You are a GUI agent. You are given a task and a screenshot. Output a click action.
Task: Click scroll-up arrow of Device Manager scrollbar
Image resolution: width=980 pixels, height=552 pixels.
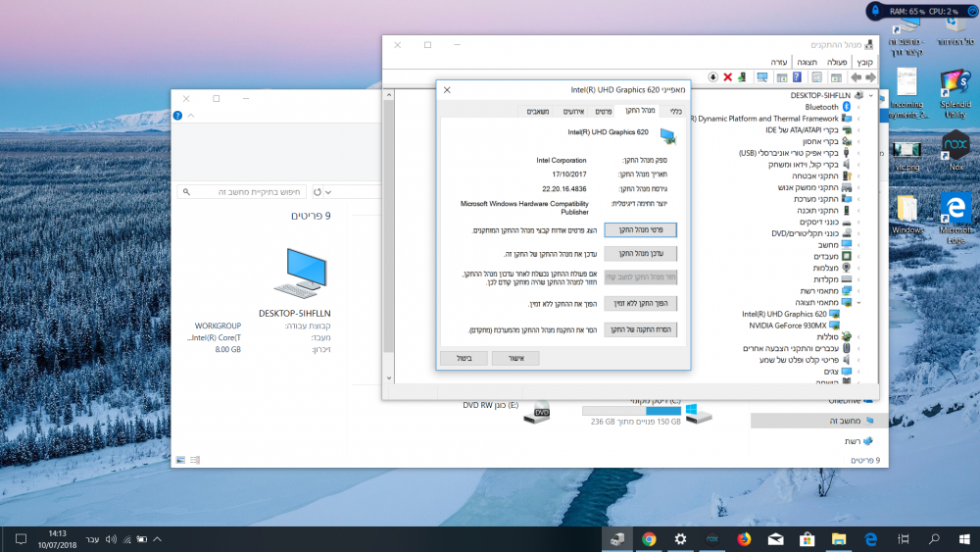[389, 95]
